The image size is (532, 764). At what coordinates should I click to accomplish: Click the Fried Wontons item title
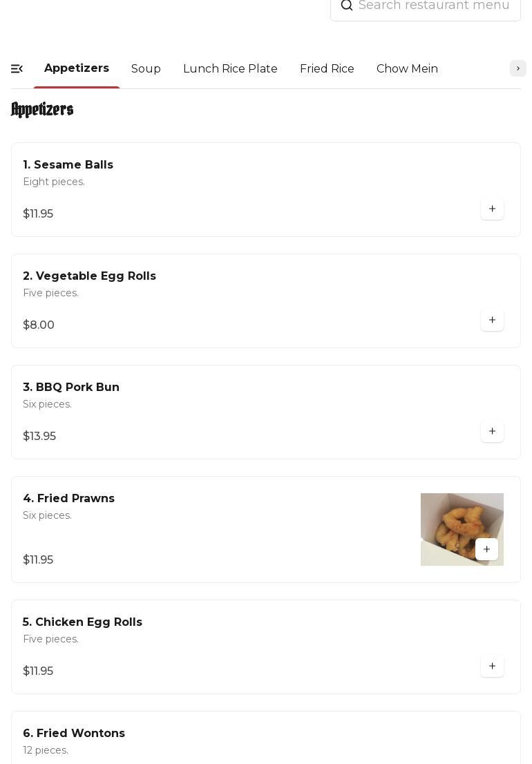tap(74, 733)
